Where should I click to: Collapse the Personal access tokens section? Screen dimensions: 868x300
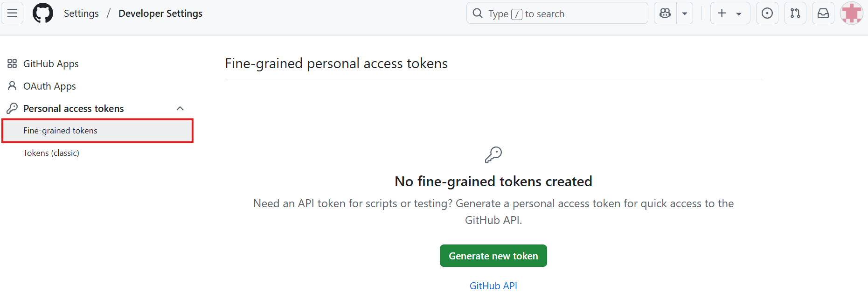click(180, 108)
